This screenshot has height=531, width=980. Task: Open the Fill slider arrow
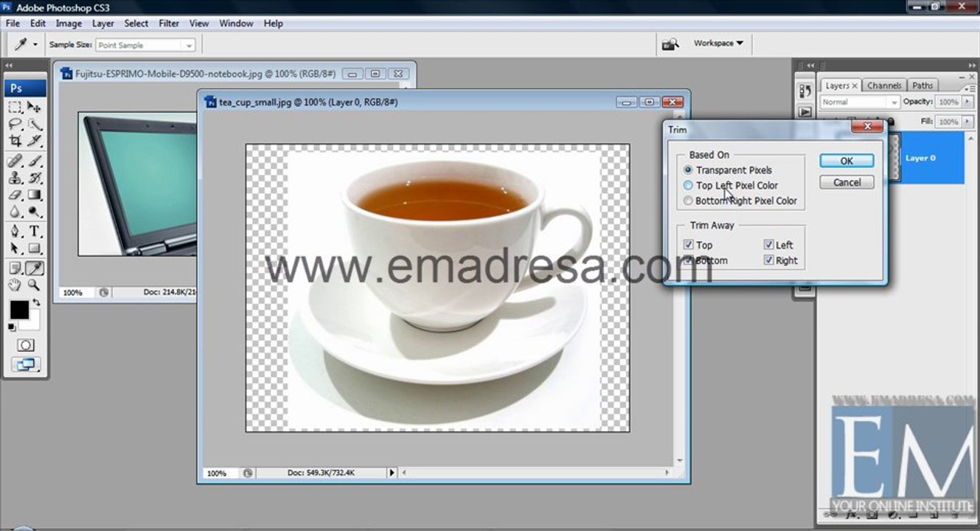point(969,122)
